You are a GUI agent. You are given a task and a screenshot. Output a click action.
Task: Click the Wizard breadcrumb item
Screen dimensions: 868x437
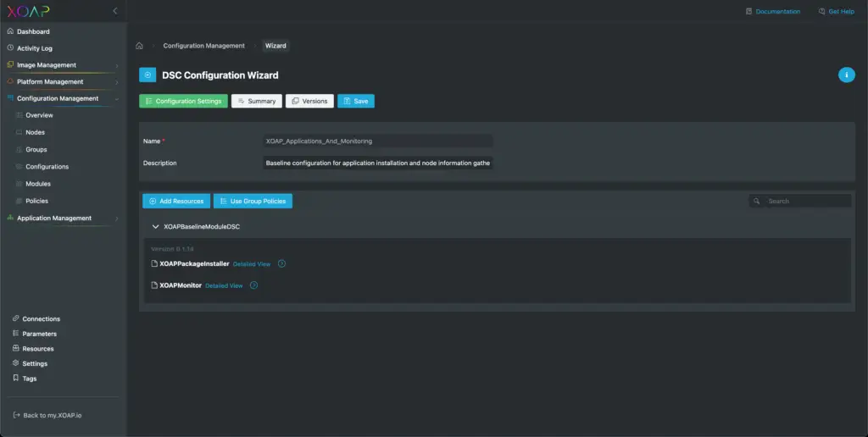click(x=275, y=46)
